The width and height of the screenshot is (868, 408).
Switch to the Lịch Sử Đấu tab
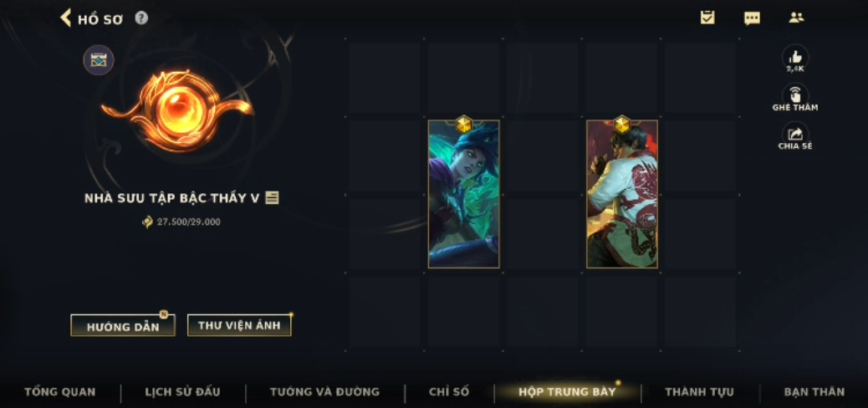pyautogui.click(x=182, y=392)
